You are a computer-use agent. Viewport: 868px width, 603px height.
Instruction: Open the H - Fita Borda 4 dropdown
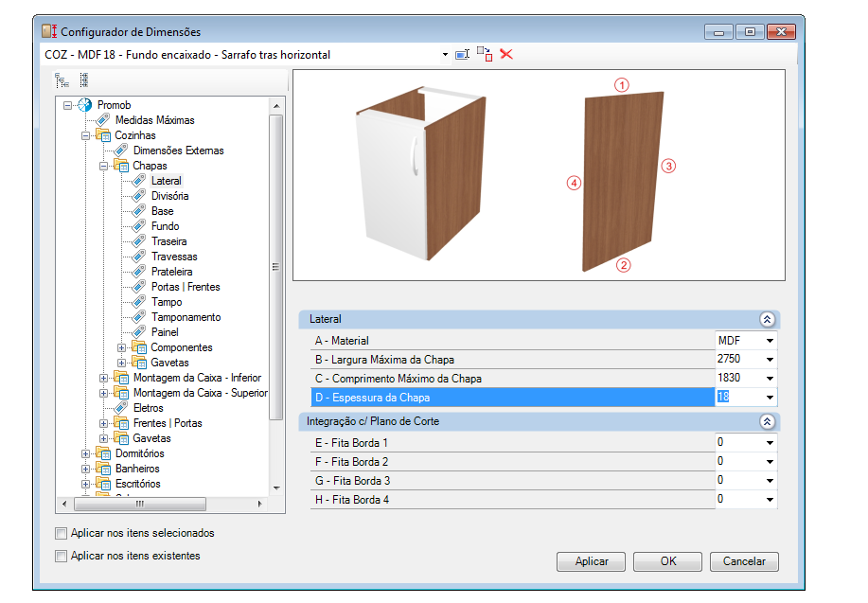pos(770,500)
